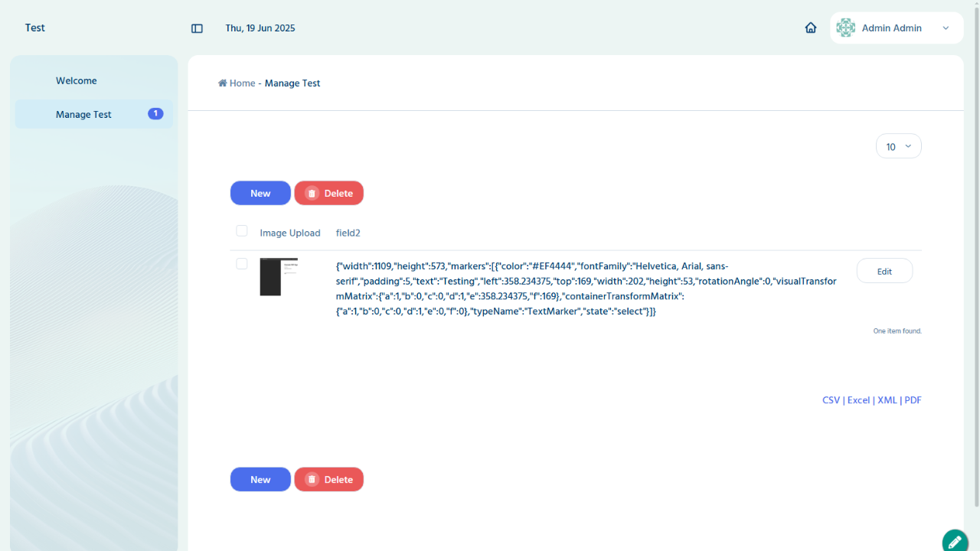980x551 pixels.
Task: Expand the Admin Admin user menu
Action: pyautogui.click(x=946, y=28)
